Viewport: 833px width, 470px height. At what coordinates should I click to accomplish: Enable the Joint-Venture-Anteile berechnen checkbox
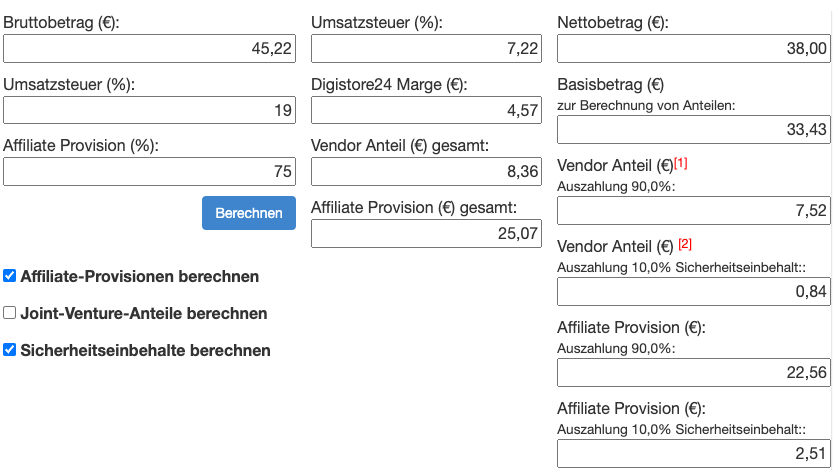(10, 313)
